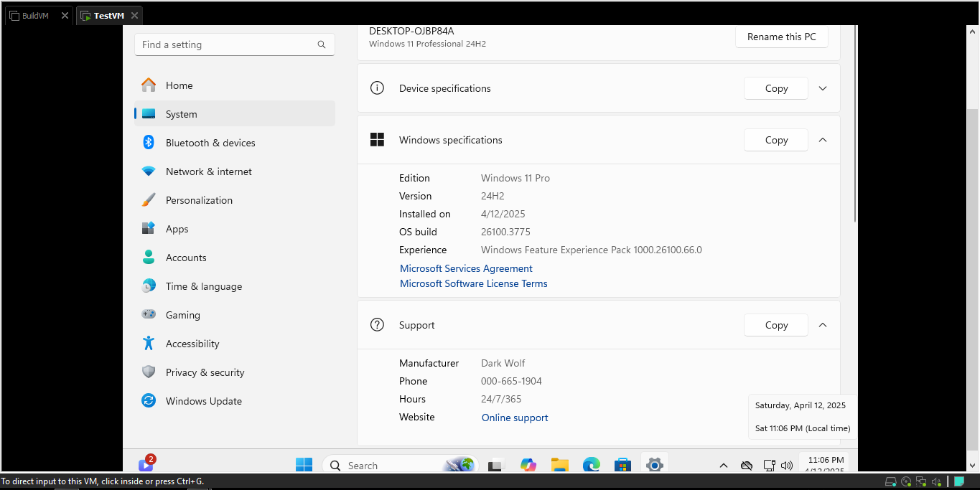Click the Windows Feature Experience Pack text

coord(592,250)
